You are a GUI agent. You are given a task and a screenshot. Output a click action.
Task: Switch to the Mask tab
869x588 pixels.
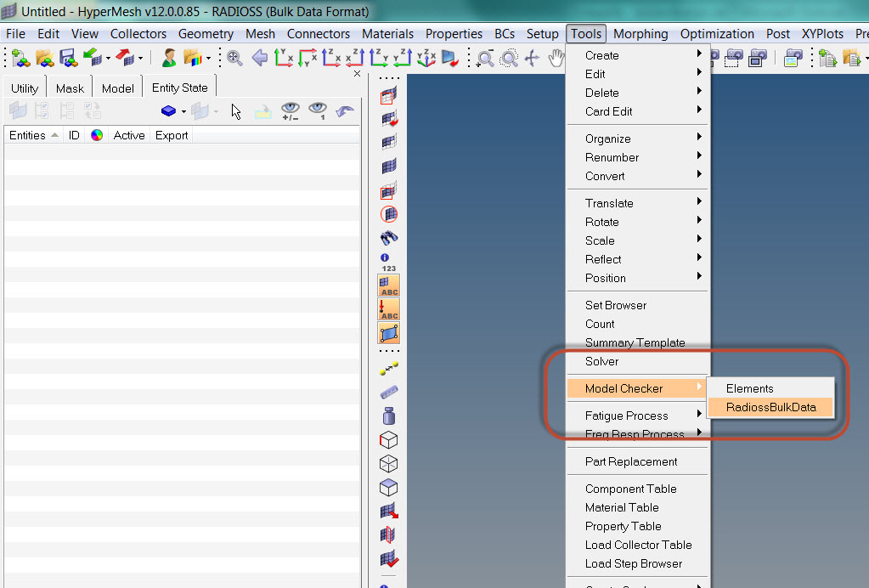pyautogui.click(x=70, y=88)
